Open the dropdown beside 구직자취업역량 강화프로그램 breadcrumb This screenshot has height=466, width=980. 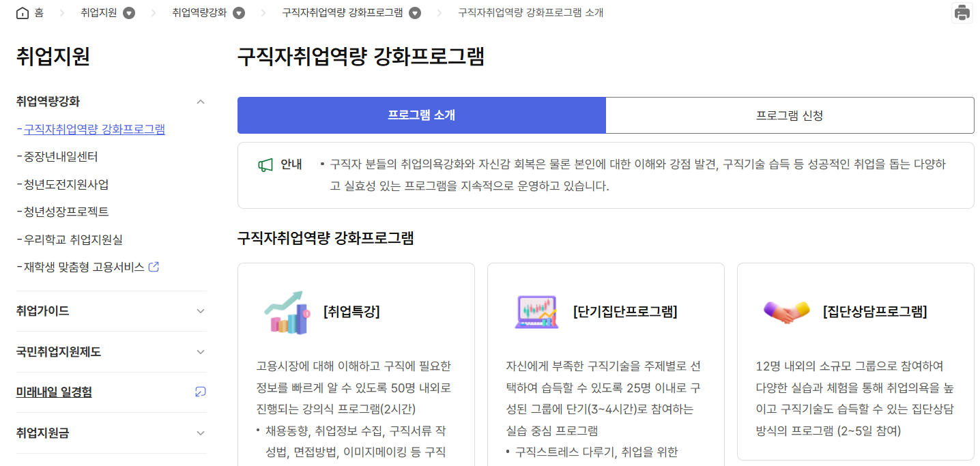(x=416, y=12)
